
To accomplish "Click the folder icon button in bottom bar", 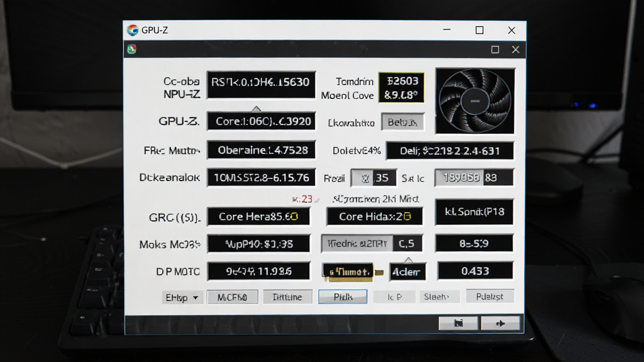I will click(458, 324).
